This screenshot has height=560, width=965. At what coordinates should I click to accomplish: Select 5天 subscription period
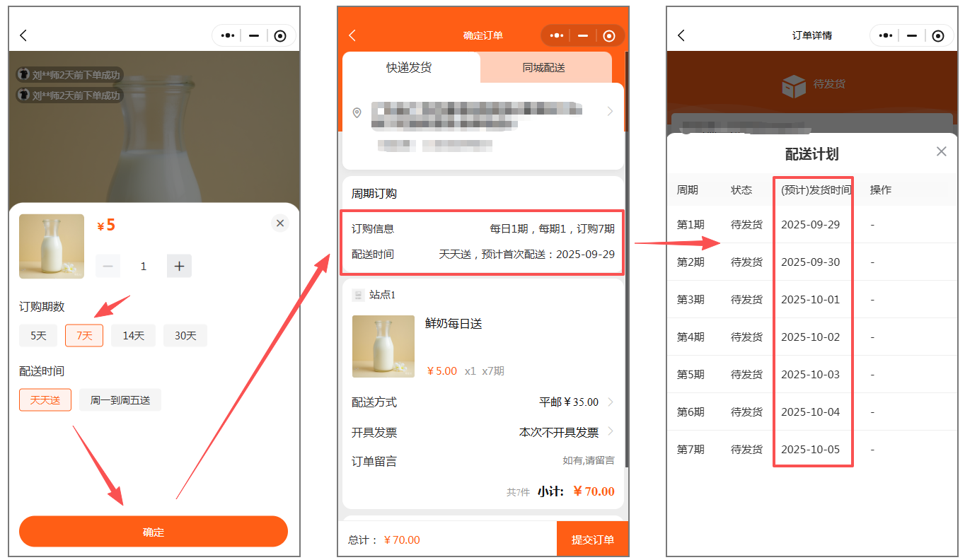point(38,336)
